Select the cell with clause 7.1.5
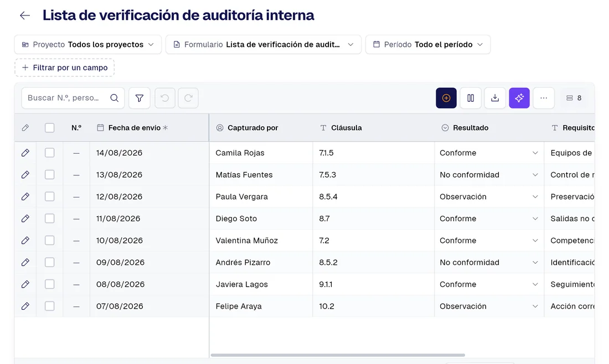This screenshot has height=364, width=609. click(x=373, y=153)
